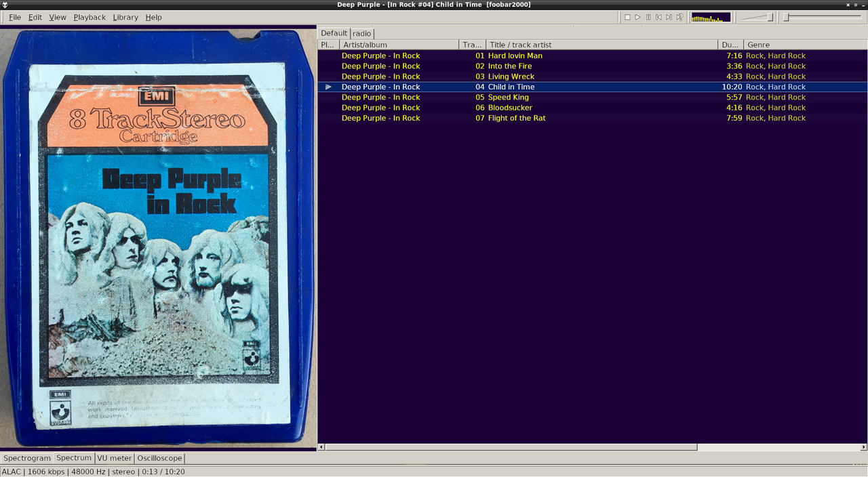
Task: Click the Deep Purple album art image
Action: point(158,237)
